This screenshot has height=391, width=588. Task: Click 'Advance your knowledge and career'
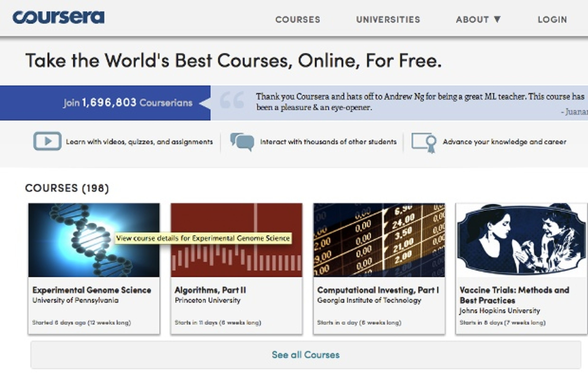505,142
